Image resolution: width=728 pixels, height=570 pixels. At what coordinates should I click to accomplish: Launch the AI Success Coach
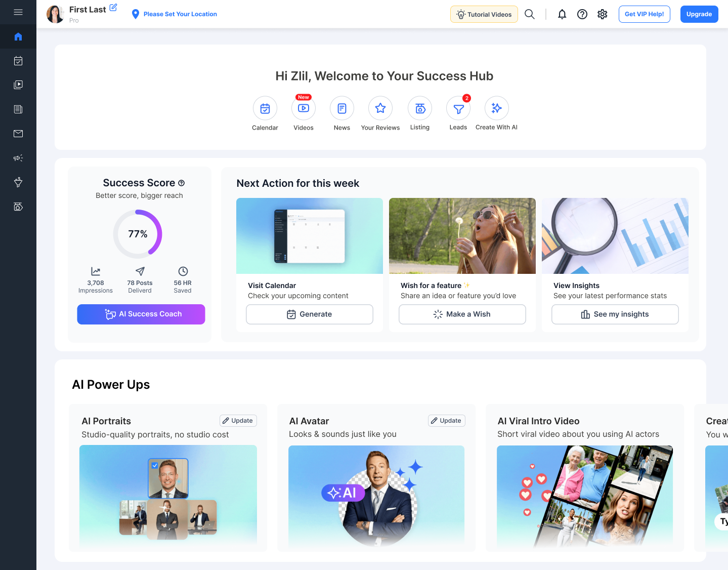141,314
